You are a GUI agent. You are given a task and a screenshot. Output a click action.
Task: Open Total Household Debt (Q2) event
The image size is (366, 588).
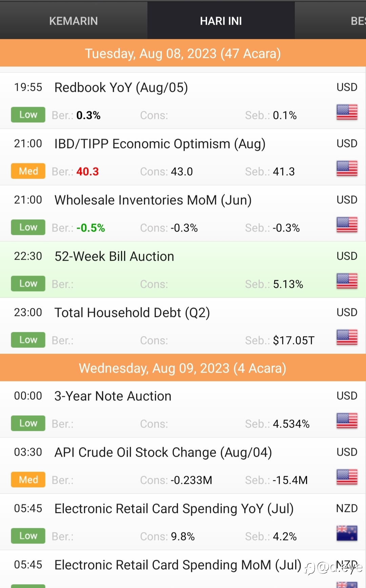coord(183,326)
